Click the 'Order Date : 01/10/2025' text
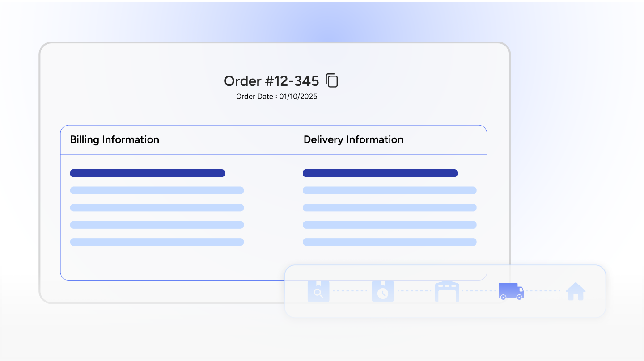The width and height of the screenshot is (644, 361). click(x=277, y=97)
